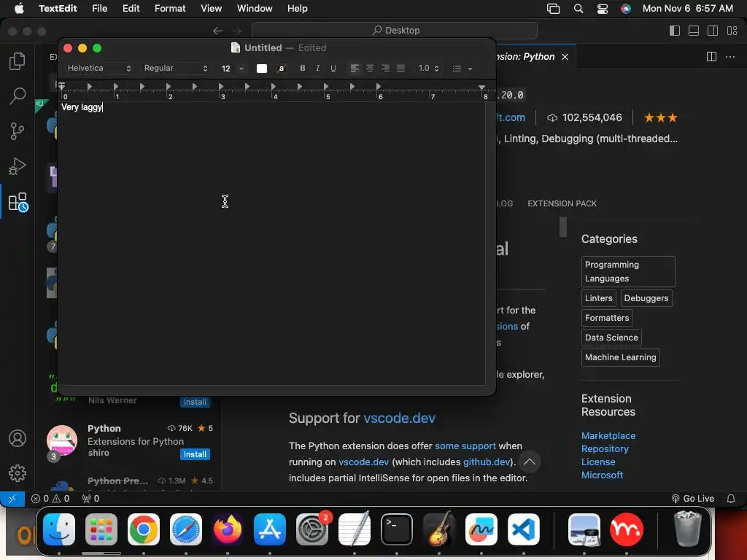The width and height of the screenshot is (747, 560).
Task: Go back with the VS Code navigation arrow
Action: 217,31
